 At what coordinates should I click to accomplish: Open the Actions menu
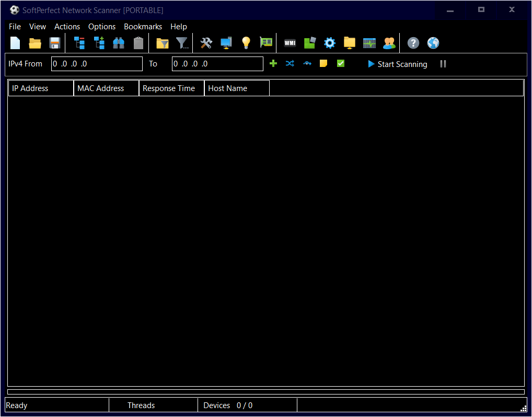[67, 27]
